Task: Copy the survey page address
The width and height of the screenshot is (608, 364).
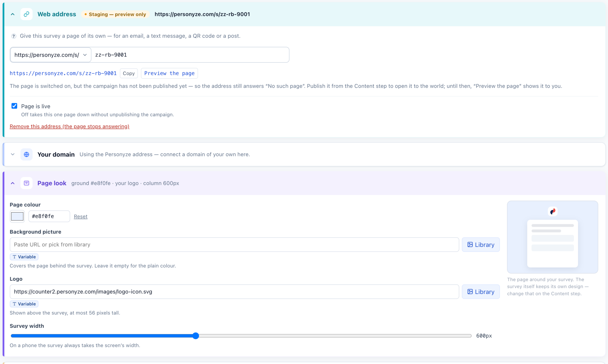Action: click(x=129, y=73)
